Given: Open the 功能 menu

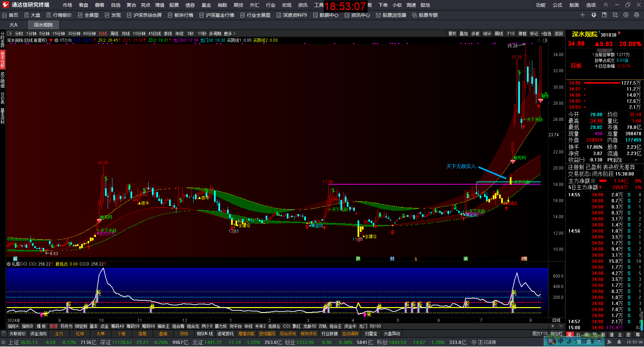Looking at the screenshot, I should (540, 5).
